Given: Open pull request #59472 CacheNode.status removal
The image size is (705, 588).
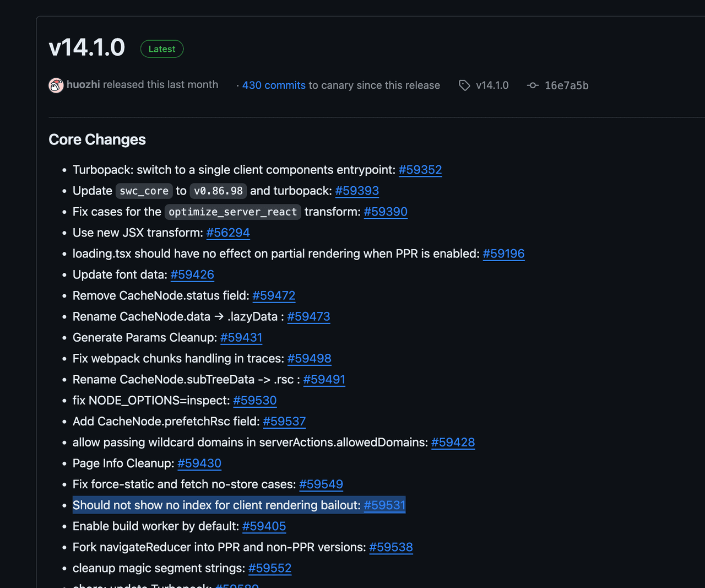Looking at the screenshot, I should (274, 295).
